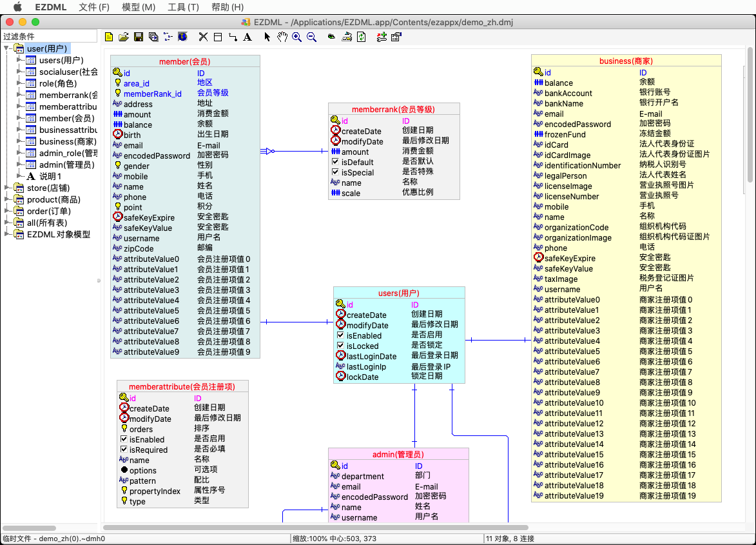This screenshot has height=545, width=756.
Task: Click the globe toolbar icon
Action: (183, 37)
